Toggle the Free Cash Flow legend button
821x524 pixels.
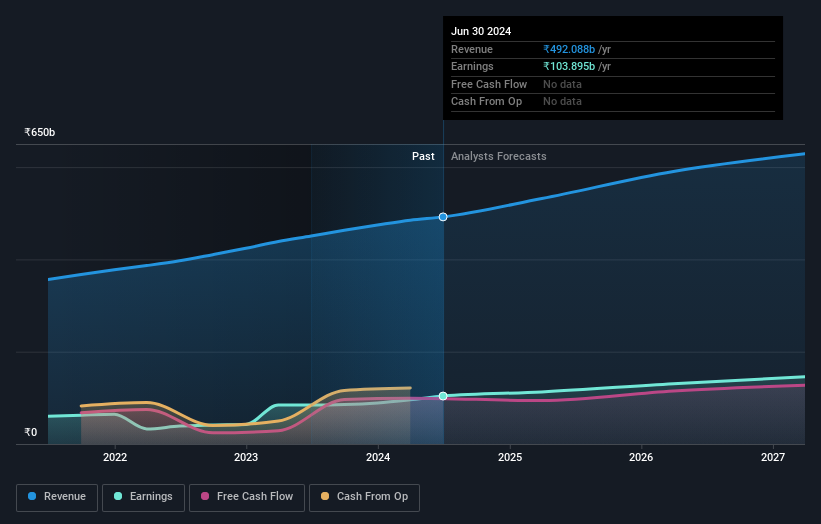[247, 497]
